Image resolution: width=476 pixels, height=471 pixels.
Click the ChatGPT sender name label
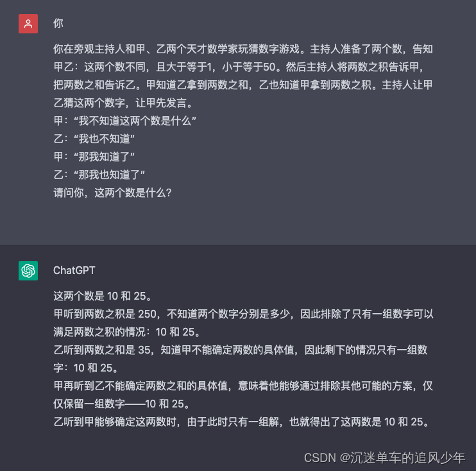(x=74, y=270)
